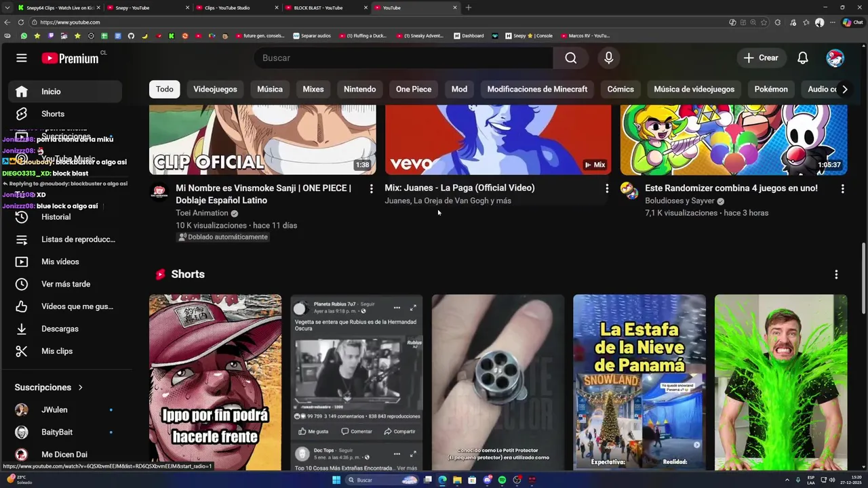The height and width of the screenshot is (488, 868).
Task: Play the One Piece CLIP OFICIAL thumbnail
Action: click(x=262, y=140)
